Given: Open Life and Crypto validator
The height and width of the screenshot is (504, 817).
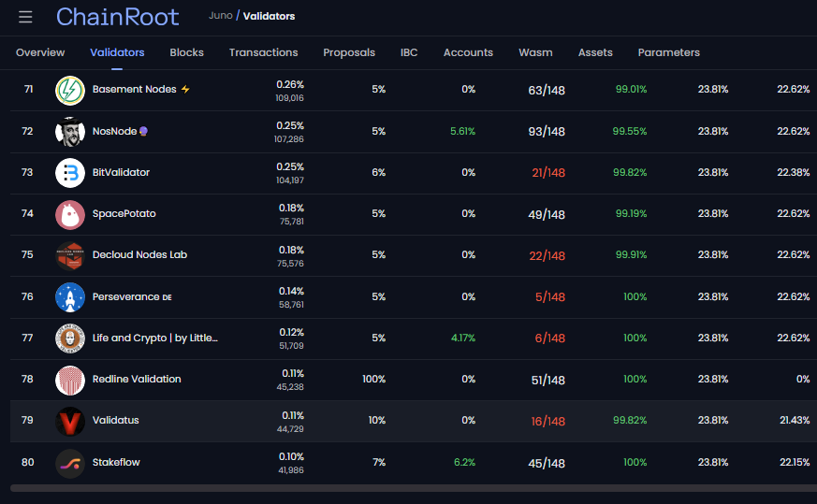Looking at the screenshot, I should [155, 338].
